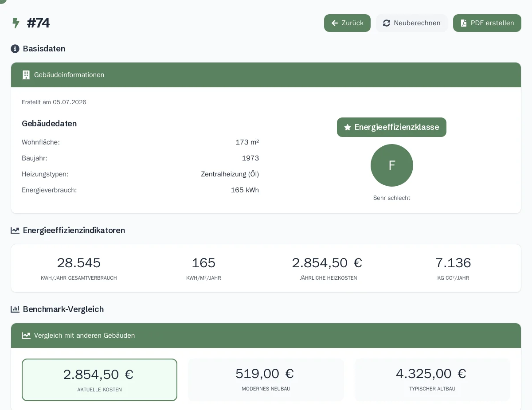Click the line chart icon in Vergleich header
Viewport: 532px width, 410px height.
(x=26, y=336)
